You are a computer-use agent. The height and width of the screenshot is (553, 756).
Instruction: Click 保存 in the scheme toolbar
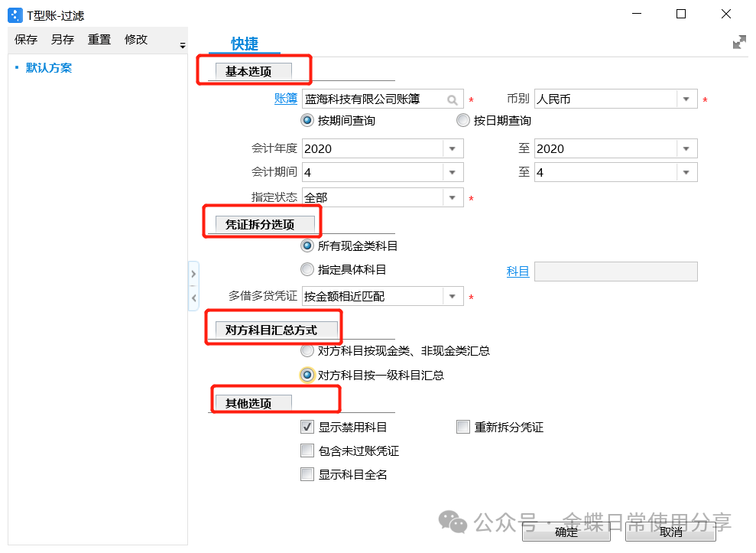point(26,40)
